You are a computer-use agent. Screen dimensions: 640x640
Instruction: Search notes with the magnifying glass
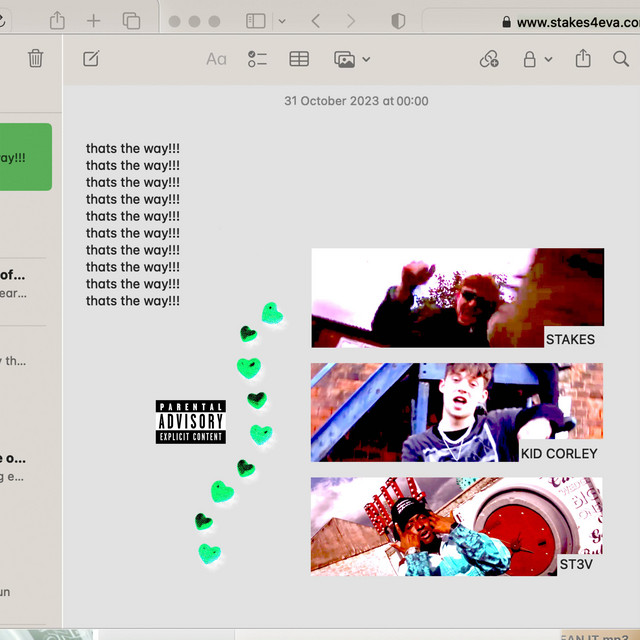pyautogui.click(x=620, y=59)
